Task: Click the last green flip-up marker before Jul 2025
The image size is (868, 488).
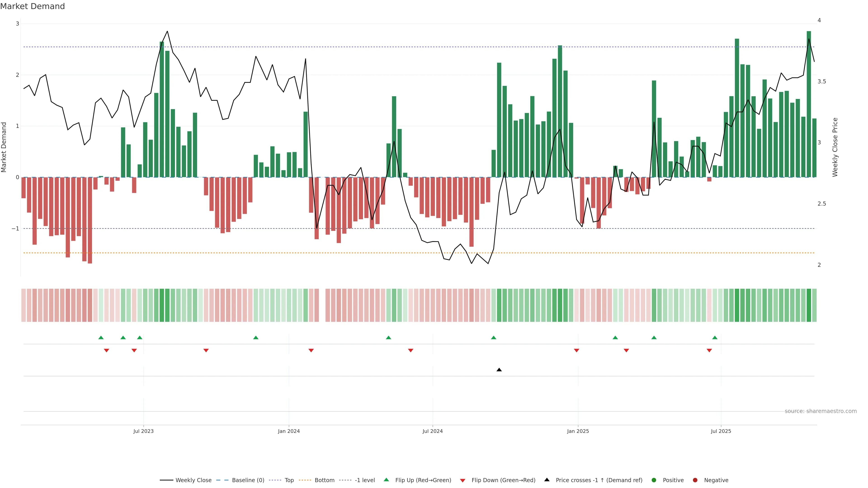Action: pos(715,338)
